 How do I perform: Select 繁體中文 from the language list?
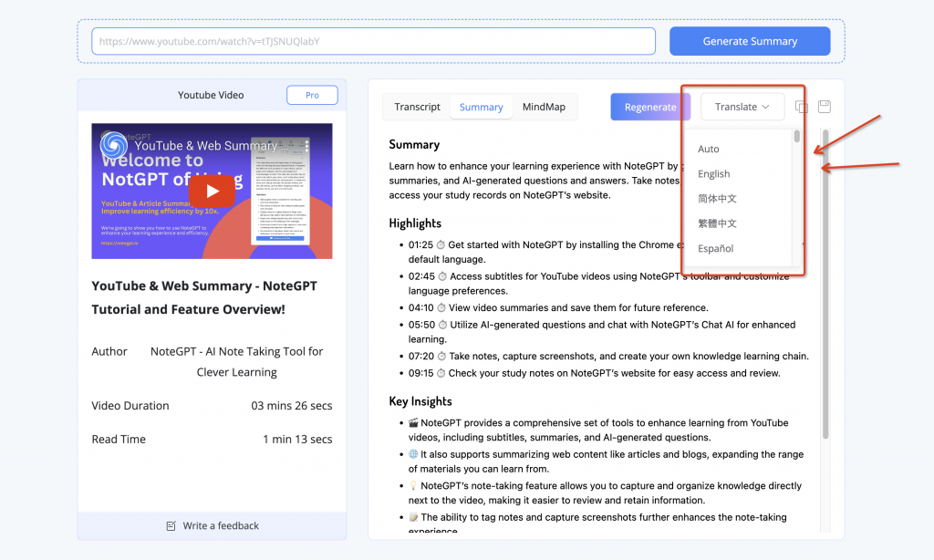tap(717, 223)
